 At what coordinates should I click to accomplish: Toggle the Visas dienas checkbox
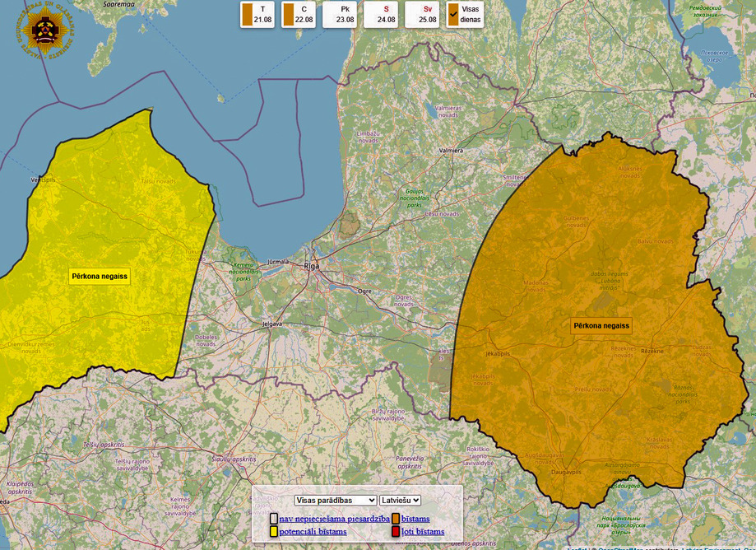coord(453,14)
